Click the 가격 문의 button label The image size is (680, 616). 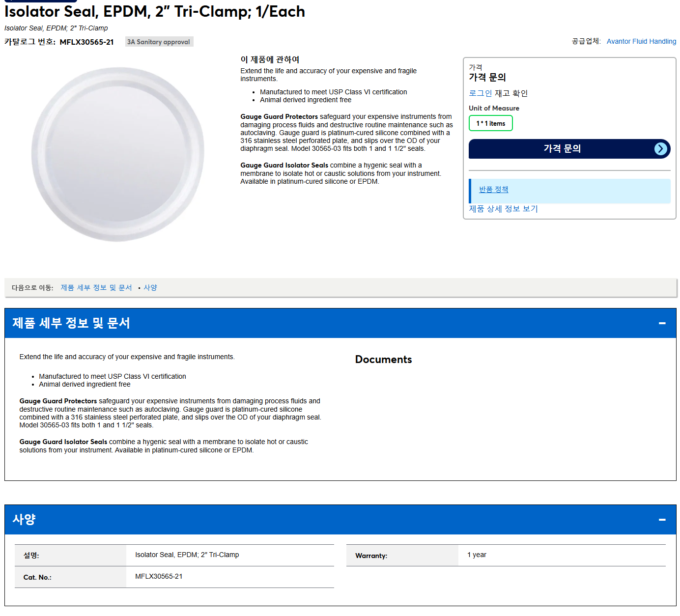coord(562,149)
